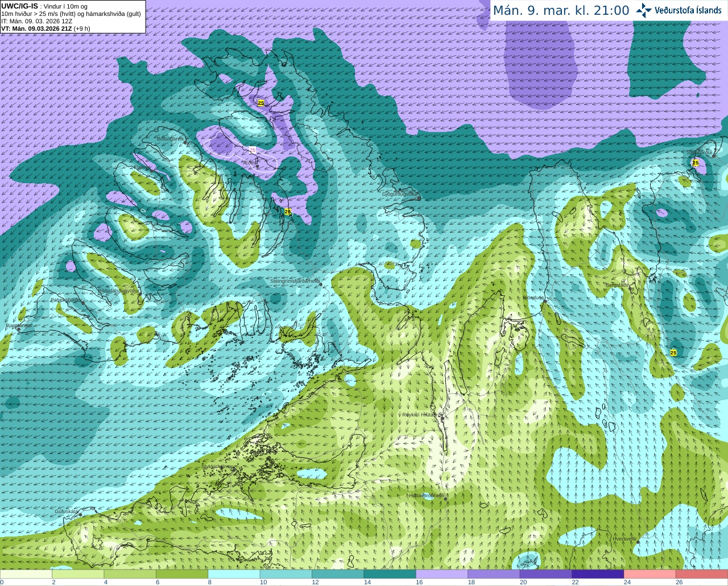Click the Patreksfjörður station label
The height and width of the screenshot is (586, 728).
click(x=66, y=300)
